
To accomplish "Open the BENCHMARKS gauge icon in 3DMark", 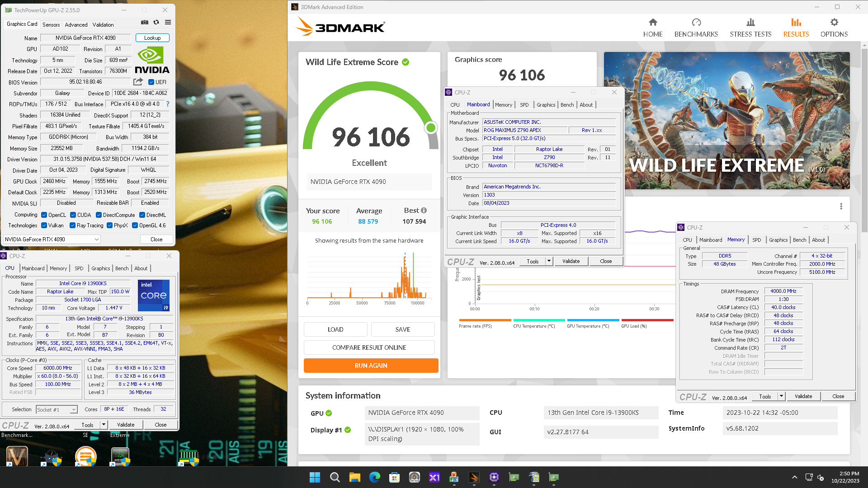I will (x=696, y=22).
